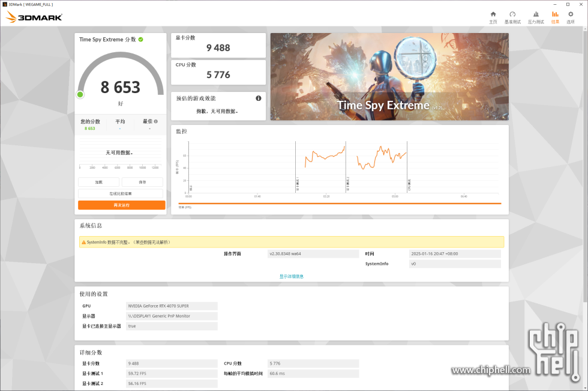Select the true value for 显卡已连接至显示器
Viewport: 588px width, 391px height.
[172, 326]
